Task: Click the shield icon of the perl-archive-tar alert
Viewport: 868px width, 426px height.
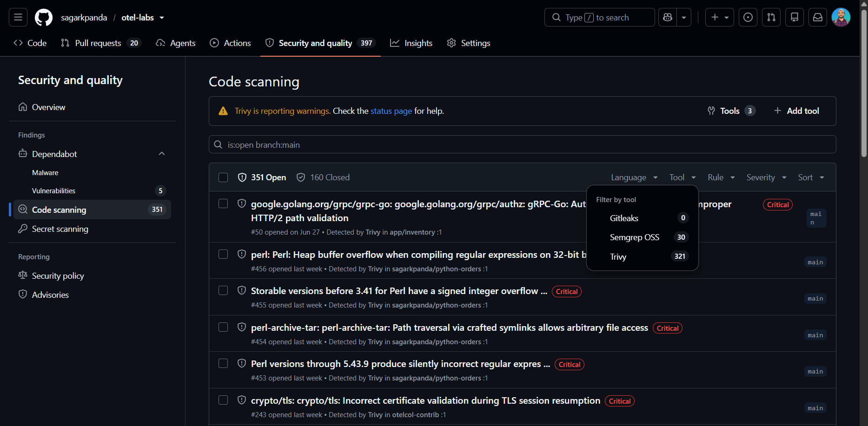Action: 242,327
